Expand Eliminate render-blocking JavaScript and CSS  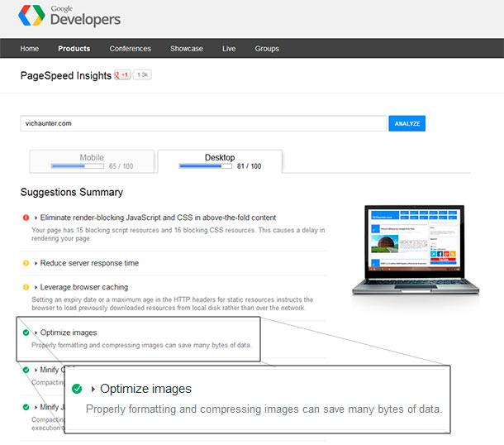click(x=158, y=218)
